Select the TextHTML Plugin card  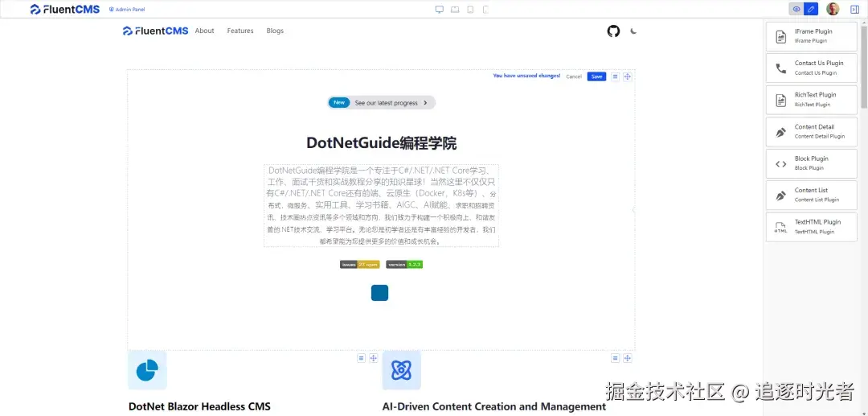point(812,227)
